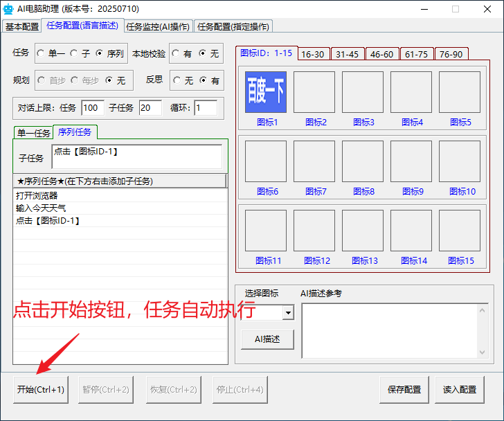Select the 图标15 icon slot

pos(460,231)
